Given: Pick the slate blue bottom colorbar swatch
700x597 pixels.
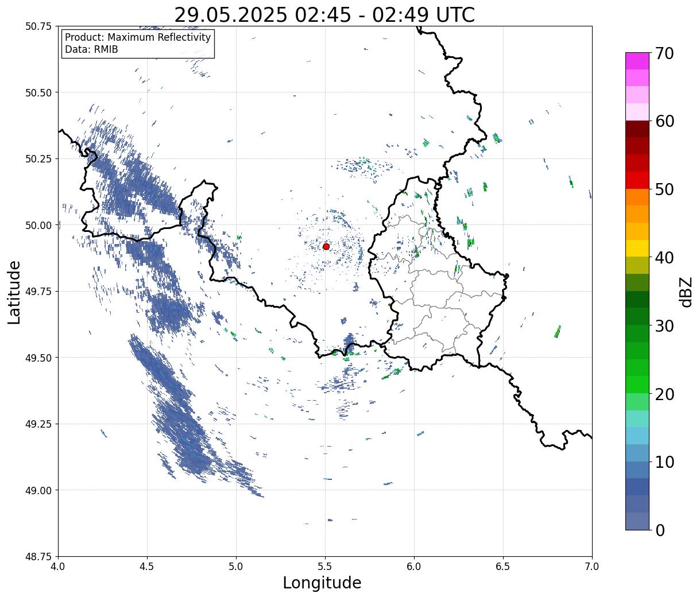Looking at the screenshot, I should [x=637, y=521].
